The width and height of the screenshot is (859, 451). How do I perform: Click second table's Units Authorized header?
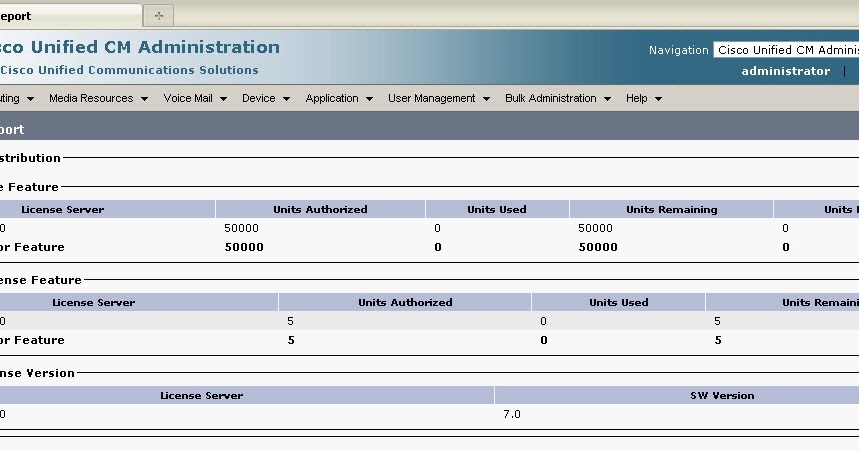click(x=405, y=302)
